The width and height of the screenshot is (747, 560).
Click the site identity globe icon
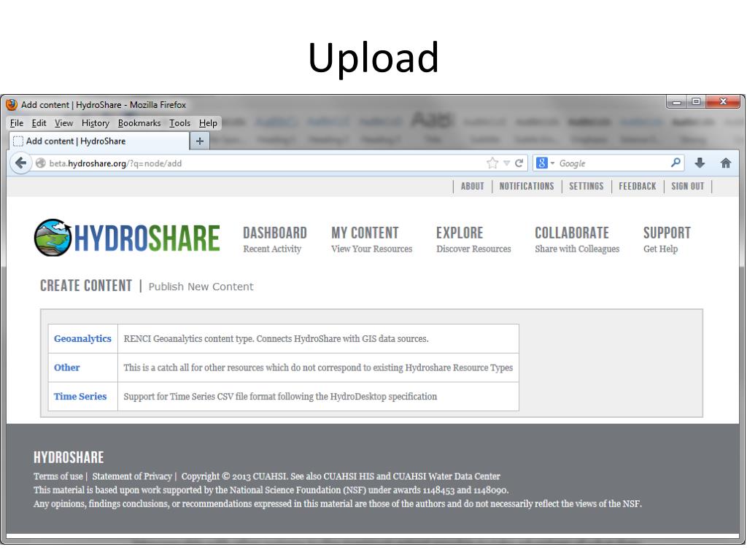point(41,163)
